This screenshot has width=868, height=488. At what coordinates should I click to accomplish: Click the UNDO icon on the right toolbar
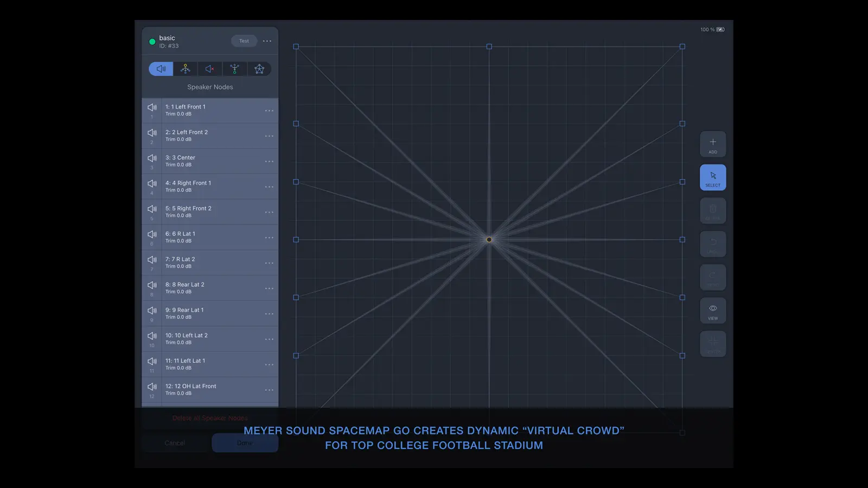[x=713, y=244]
